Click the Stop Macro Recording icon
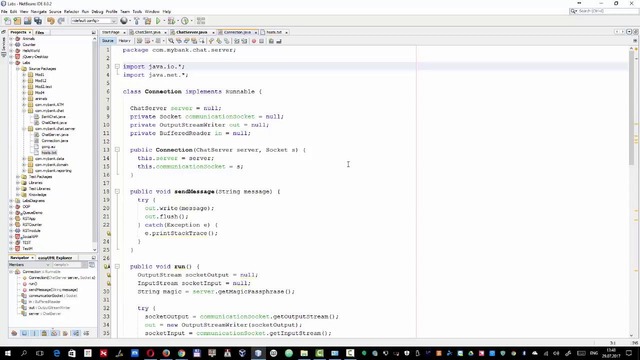 pos(262,41)
